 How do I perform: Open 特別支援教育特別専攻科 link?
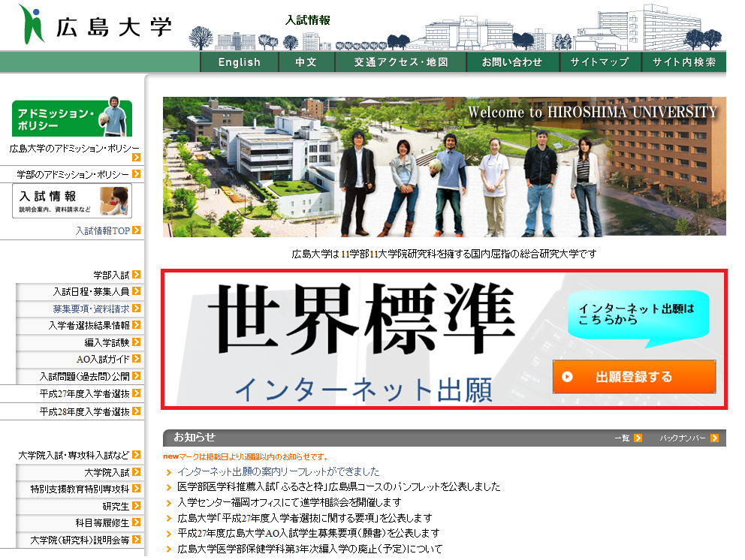(80, 489)
